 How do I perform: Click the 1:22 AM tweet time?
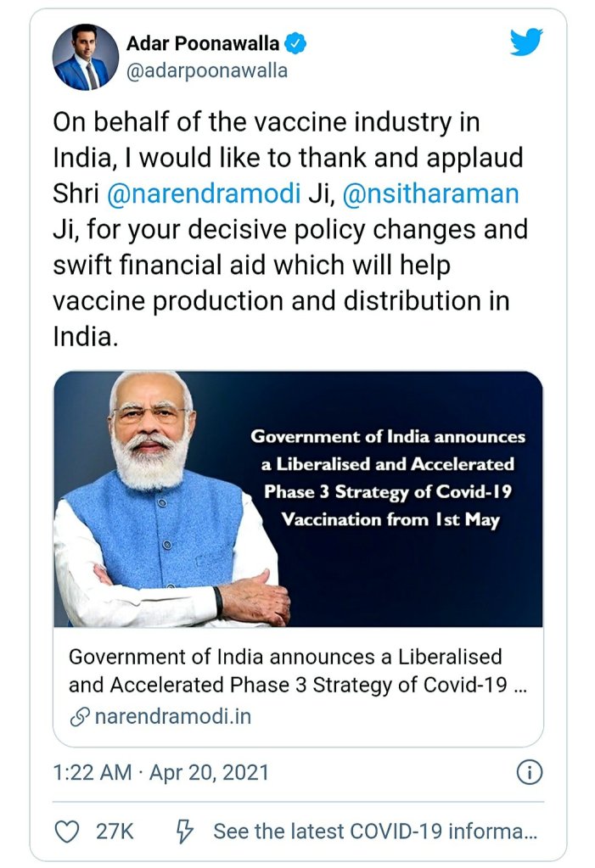92,772
